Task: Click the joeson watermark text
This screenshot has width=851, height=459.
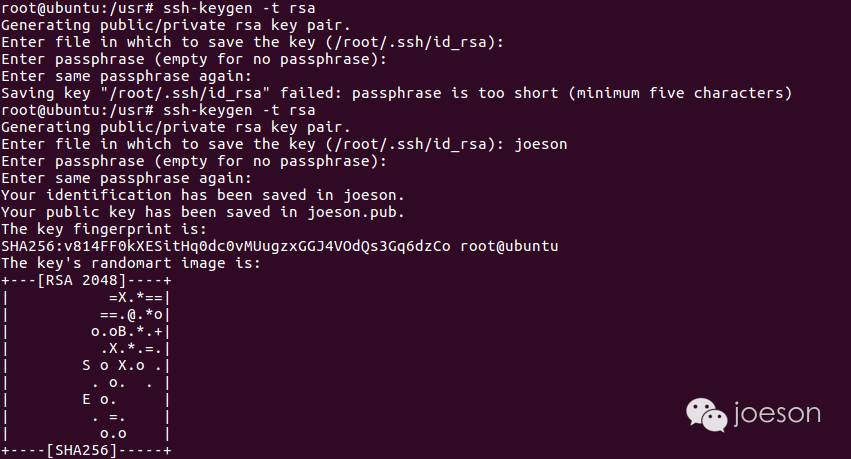Action: pyautogui.click(x=777, y=413)
